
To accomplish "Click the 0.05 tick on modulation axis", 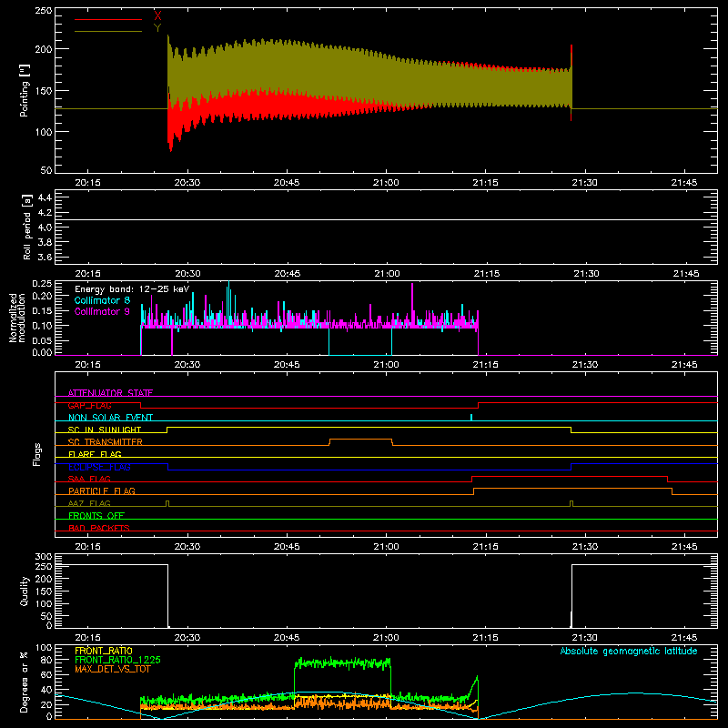I will 43,340.
